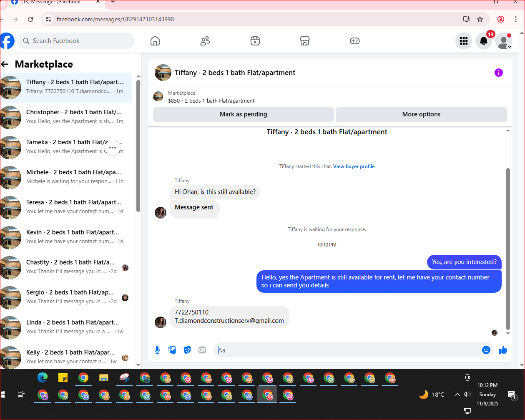Open Microsoft Edge from the taskbar
525x420 pixels.
click(x=43, y=378)
